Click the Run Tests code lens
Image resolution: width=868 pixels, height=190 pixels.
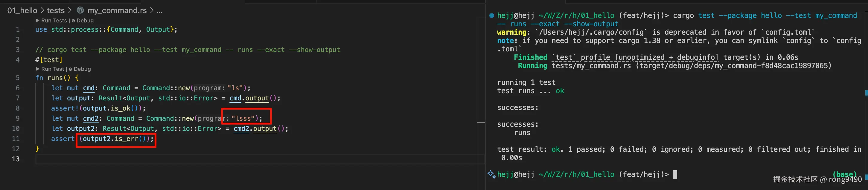[54, 21]
